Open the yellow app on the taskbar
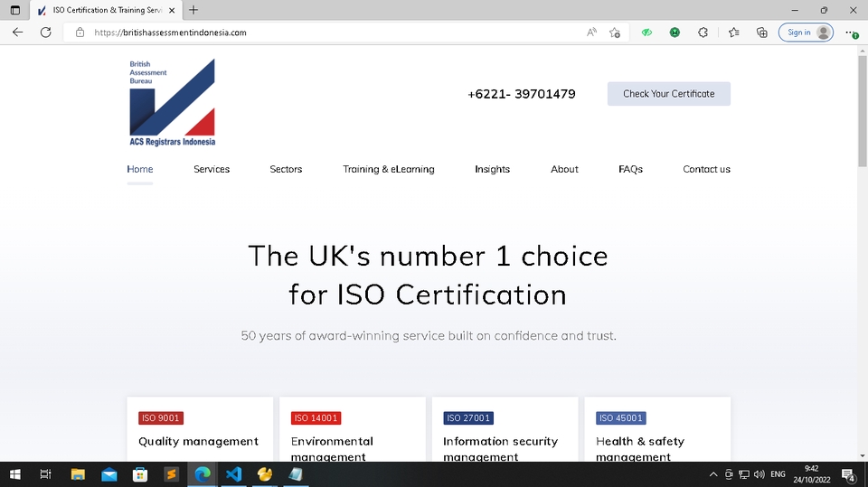868x487 pixels. [265, 474]
